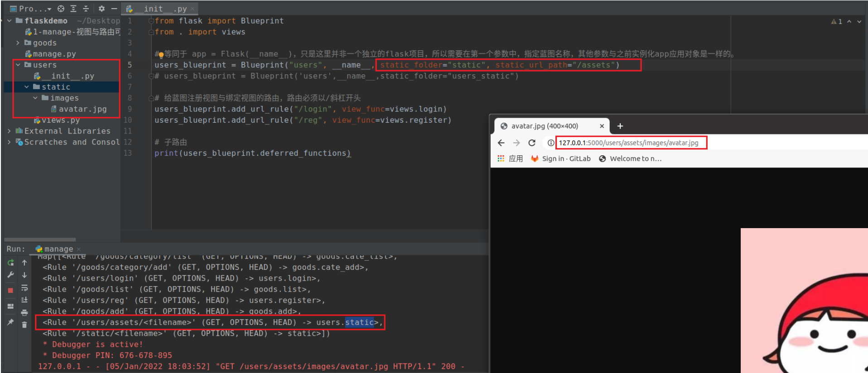The image size is (868, 373).
Task: Close the avatar.jpg browser tab
Action: click(x=602, y=126)
